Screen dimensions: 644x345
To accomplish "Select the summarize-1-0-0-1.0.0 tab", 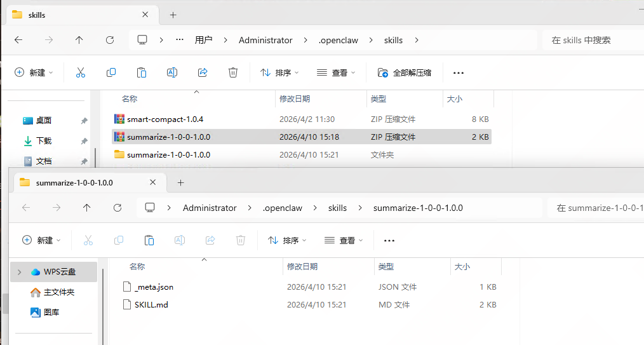I will click(90, 183).
